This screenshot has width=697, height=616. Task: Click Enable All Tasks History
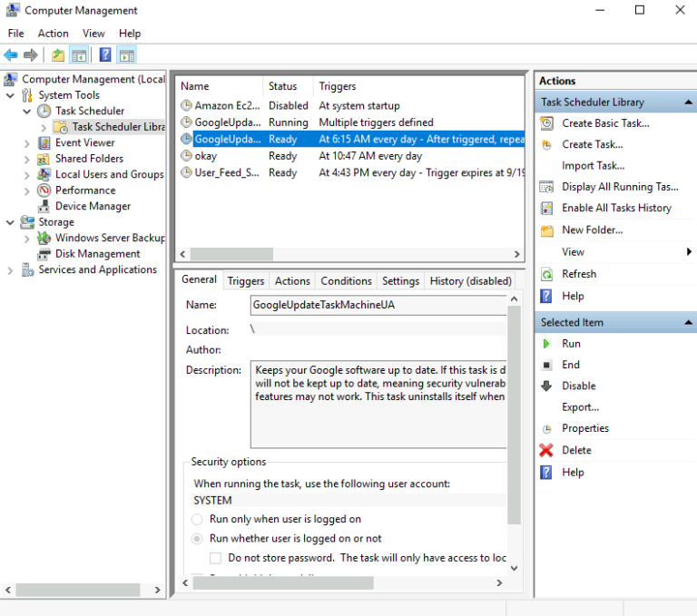(x=616, y=208)
